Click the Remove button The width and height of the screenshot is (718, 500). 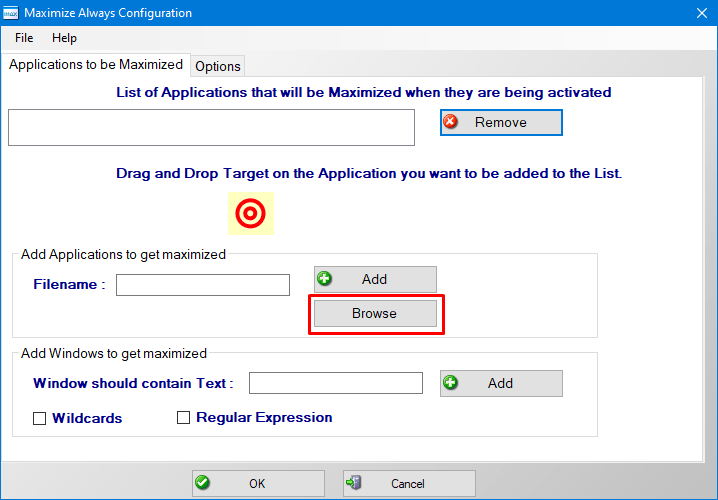point(501,122)
